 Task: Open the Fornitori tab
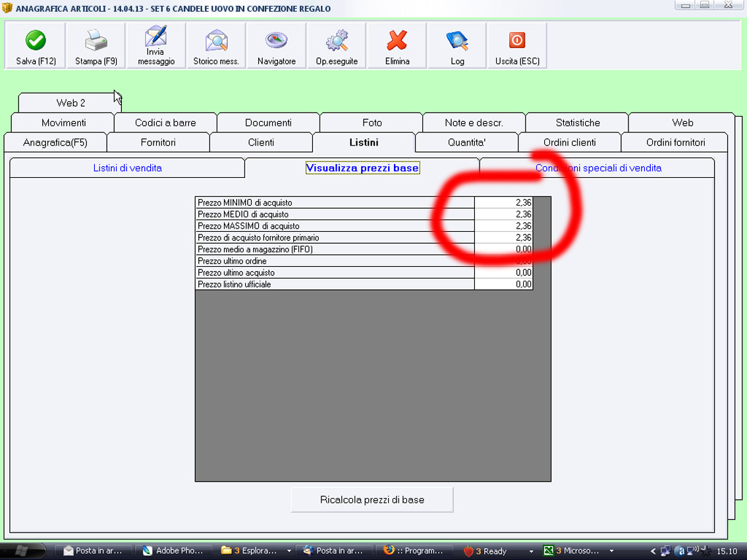158,142
